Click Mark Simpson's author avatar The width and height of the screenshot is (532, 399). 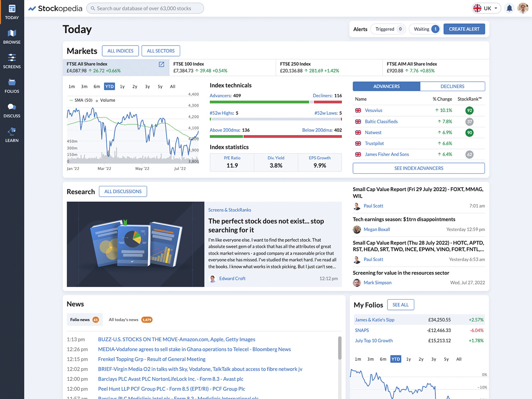point(357,283)
